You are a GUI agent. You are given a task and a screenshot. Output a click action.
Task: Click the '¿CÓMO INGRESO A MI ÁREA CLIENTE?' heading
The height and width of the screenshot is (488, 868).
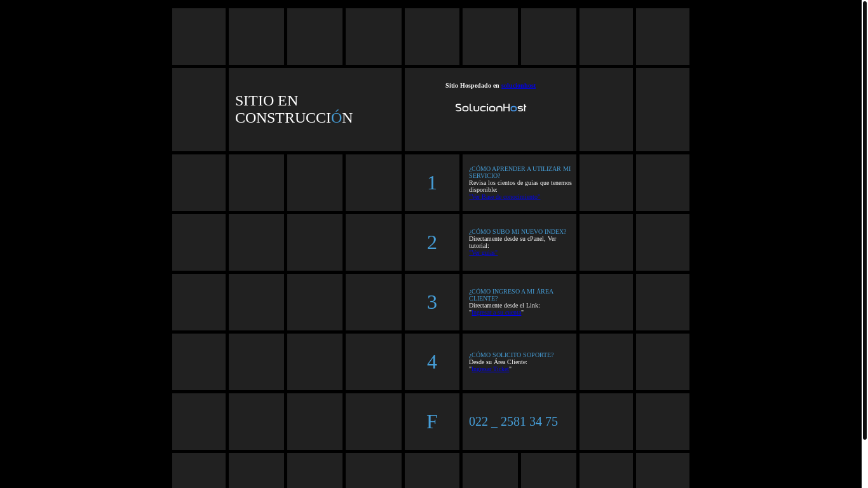coord(511,295)
